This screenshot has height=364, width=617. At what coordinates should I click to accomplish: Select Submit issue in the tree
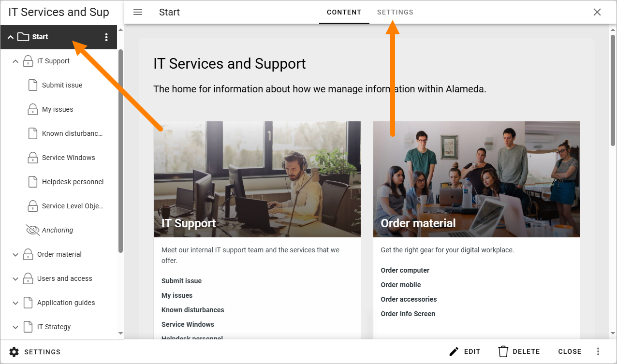point(62,85)
